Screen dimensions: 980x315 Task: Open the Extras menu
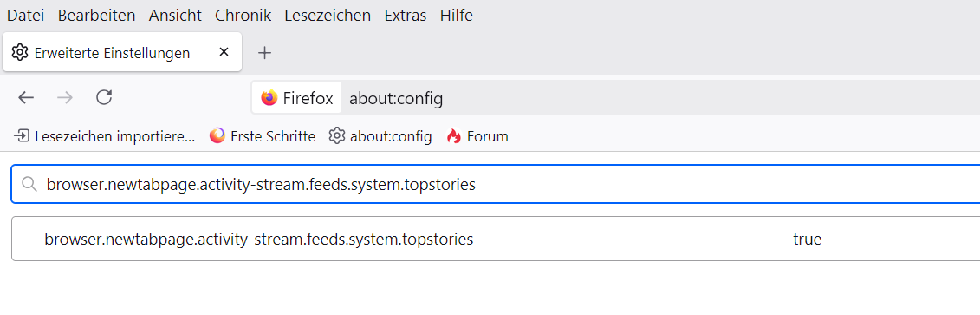coord(406,16)
